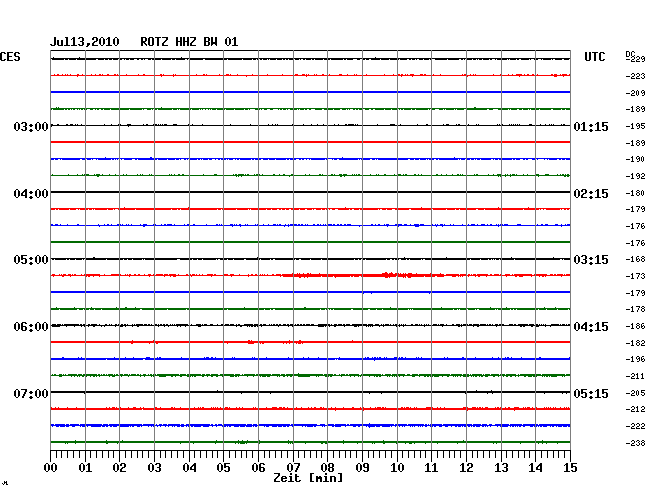Click the '06:00' local time label
The image size is (650, 494).
31,327
